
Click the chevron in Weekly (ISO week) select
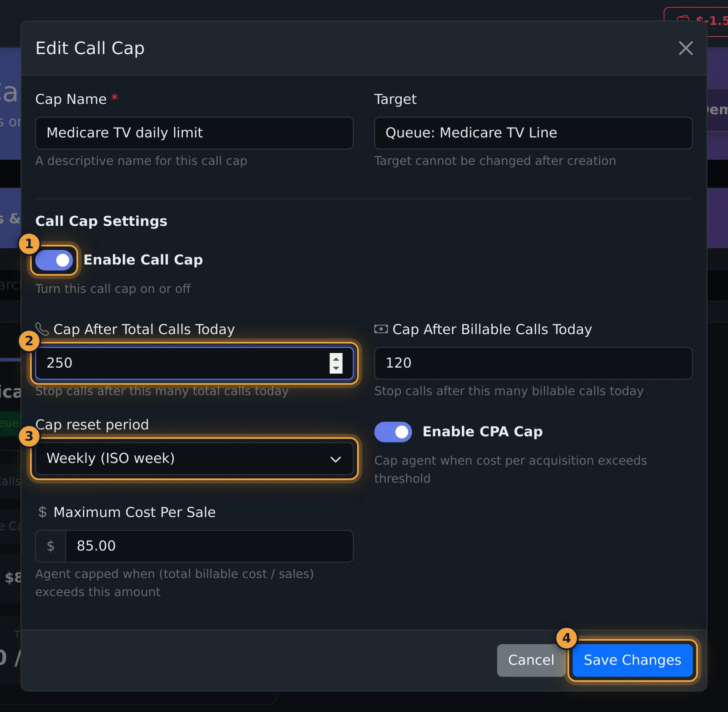335,459
